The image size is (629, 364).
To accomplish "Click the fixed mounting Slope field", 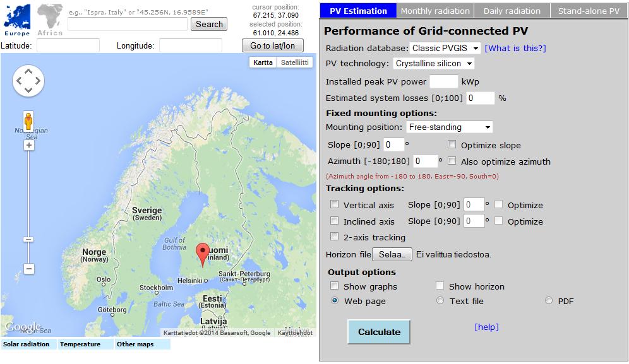I will click(x=393, y=144).
